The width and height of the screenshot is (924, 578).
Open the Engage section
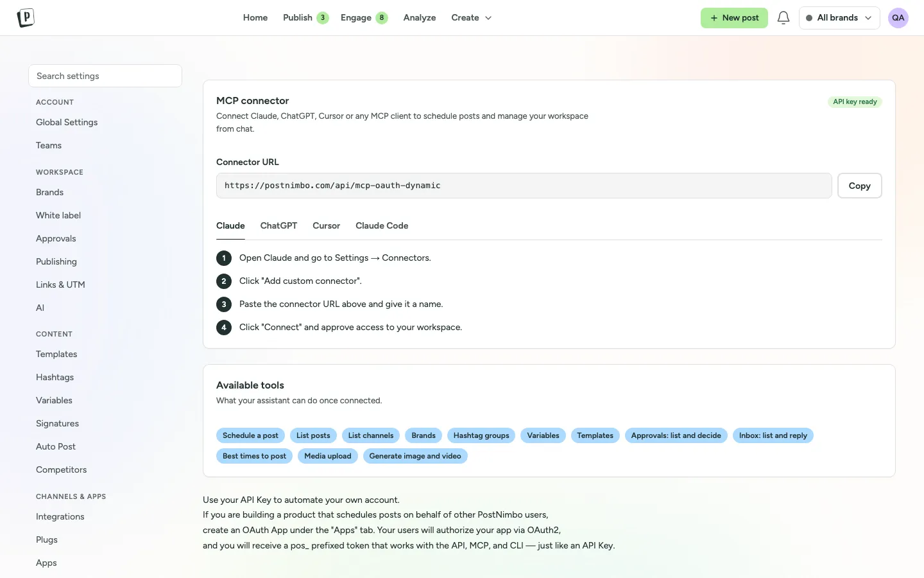(x=364, y=18)
